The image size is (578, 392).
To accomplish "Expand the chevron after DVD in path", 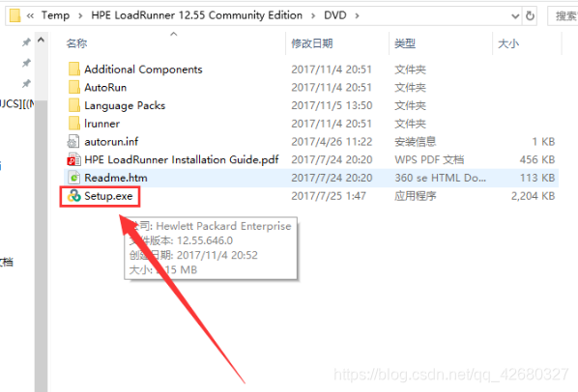I will point(357,15).
